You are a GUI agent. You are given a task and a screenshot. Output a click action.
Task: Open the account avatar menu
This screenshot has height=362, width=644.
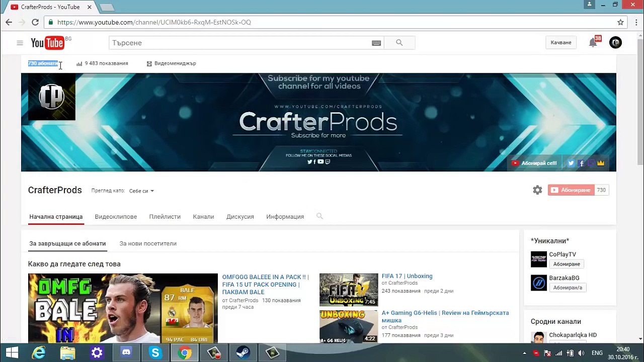coord(615,43)
